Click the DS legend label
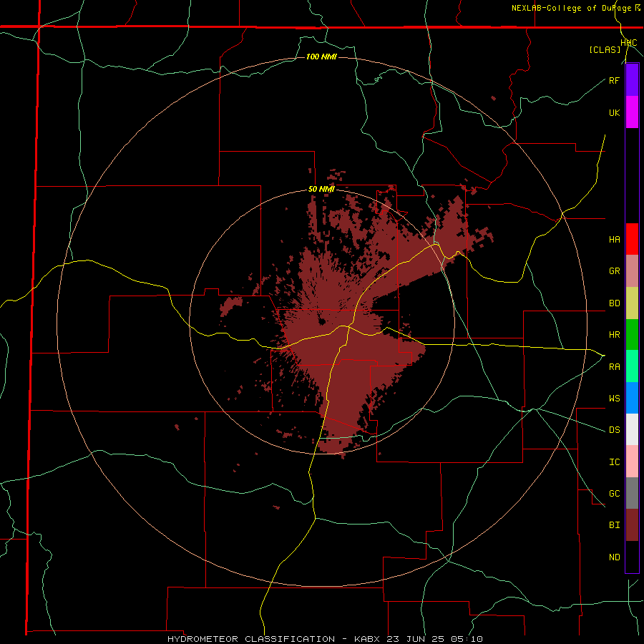The height and width of the screenshot is (644, 644). coord(614,430)
